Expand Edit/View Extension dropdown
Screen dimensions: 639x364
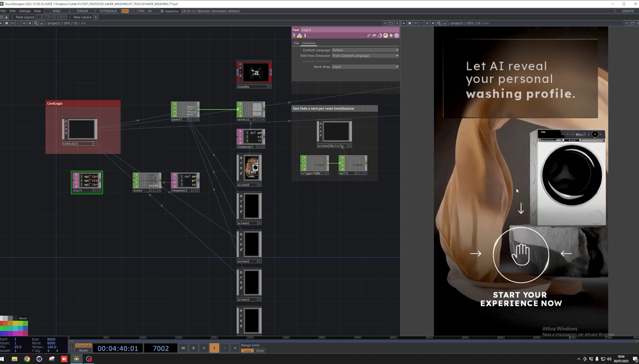pos(365,56)
